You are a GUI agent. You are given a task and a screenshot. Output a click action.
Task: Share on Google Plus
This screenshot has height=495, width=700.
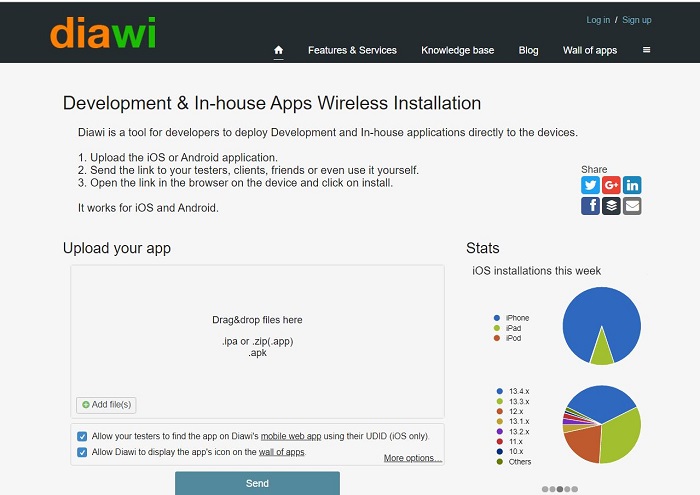coord(611,185)
